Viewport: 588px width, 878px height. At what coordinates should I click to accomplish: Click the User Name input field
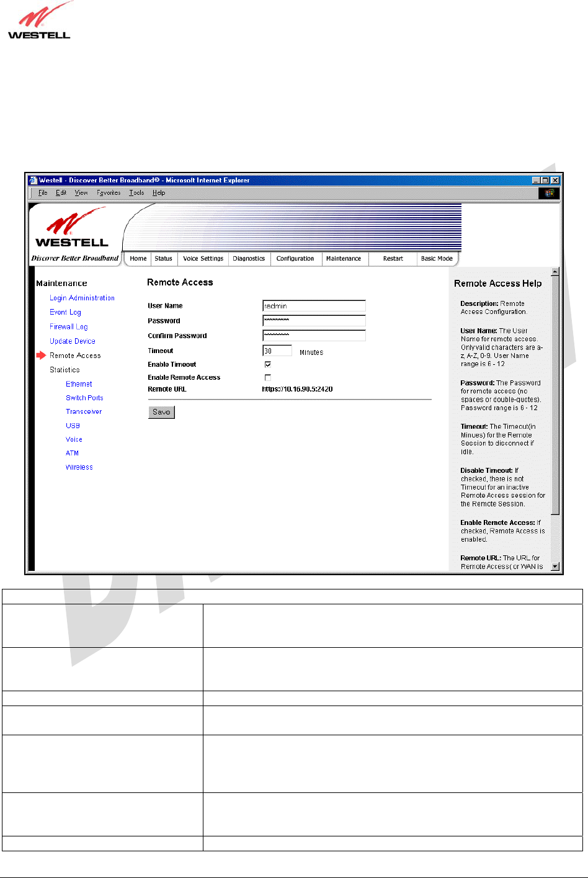(314, 306)
